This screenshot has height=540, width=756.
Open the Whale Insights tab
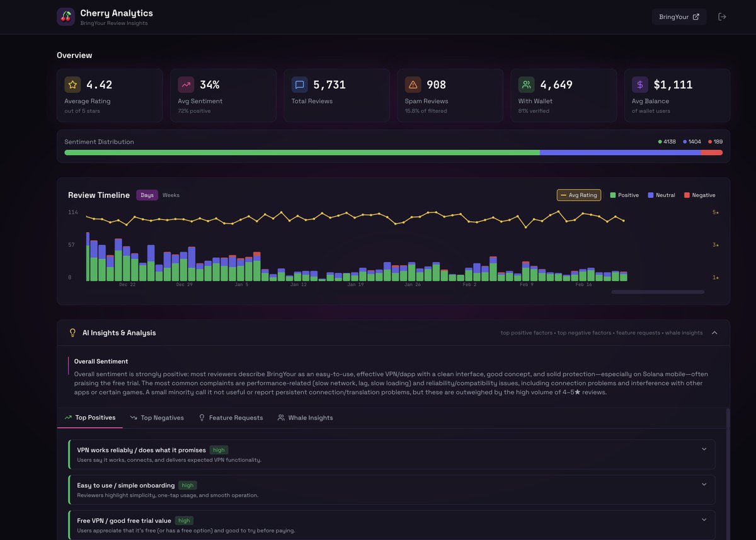(305, 417)
